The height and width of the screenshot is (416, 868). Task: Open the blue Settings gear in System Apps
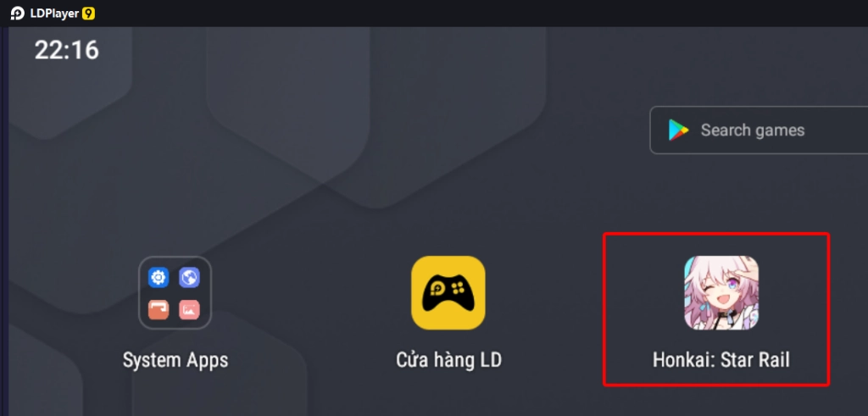[159, 277]
